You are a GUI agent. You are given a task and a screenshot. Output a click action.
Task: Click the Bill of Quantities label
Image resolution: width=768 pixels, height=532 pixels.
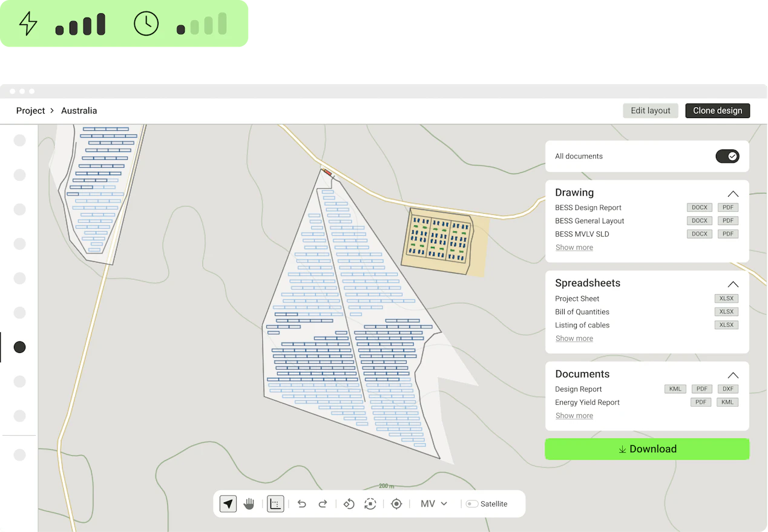(x=582, y=312)
